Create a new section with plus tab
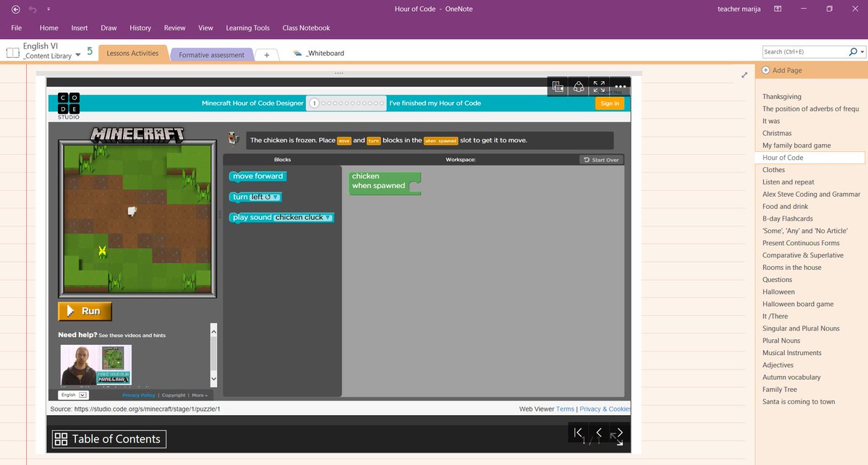The height and width of the screenshot is (465, 868). pos(266,55)
